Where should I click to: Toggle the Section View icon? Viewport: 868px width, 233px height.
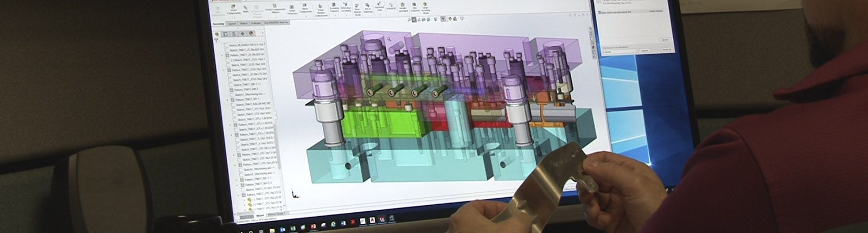[x=423, y=20]
